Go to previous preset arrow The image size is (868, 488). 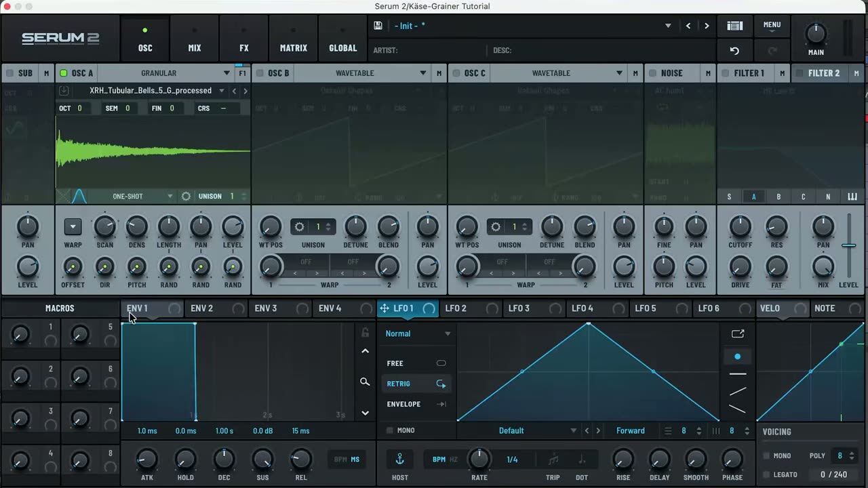tap(688, 26)
